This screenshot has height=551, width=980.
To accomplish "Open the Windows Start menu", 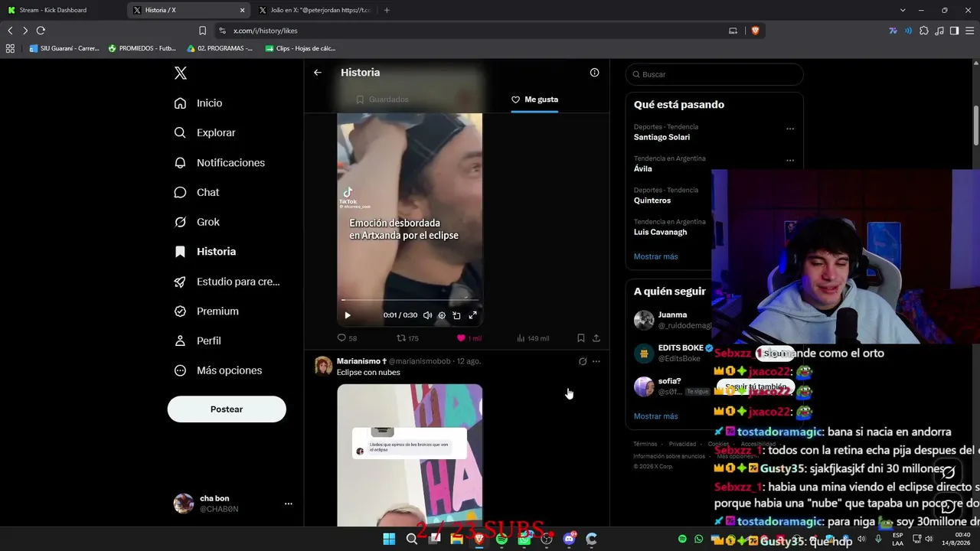I will point(389,539).
